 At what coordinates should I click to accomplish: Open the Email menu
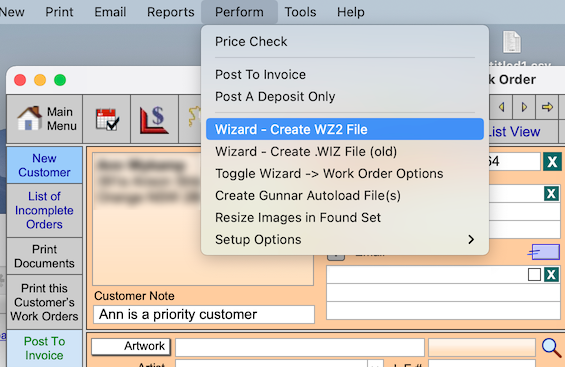tap(110, 12)
